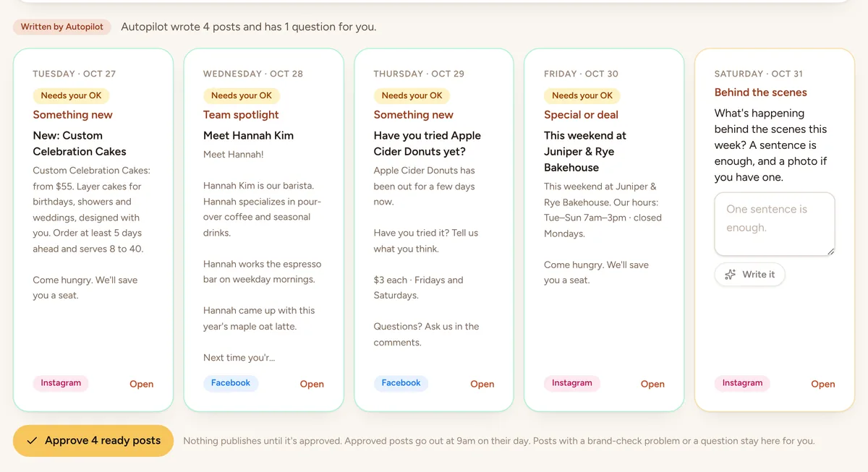Open the Tuesday Oct 27 post
868x472 pixels.
[x=141, y=384]
